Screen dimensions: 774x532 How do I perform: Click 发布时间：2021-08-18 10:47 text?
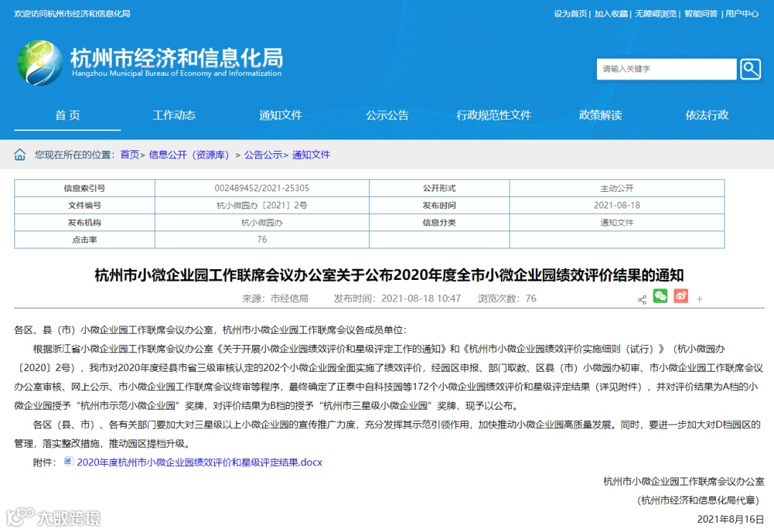[397, 299]
